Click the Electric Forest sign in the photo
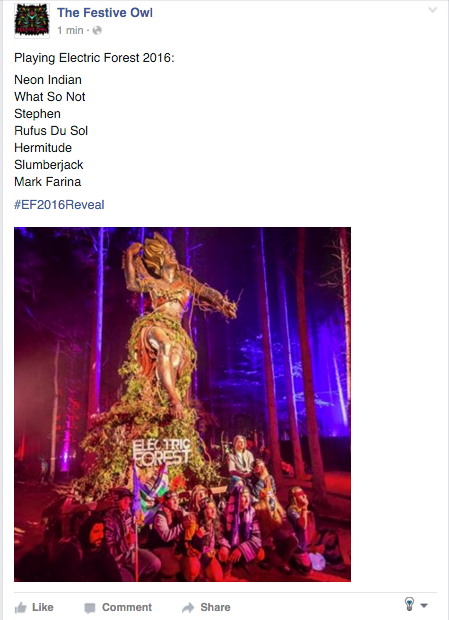The height and width of the screenshot is (620, 449). click(161, 451)
